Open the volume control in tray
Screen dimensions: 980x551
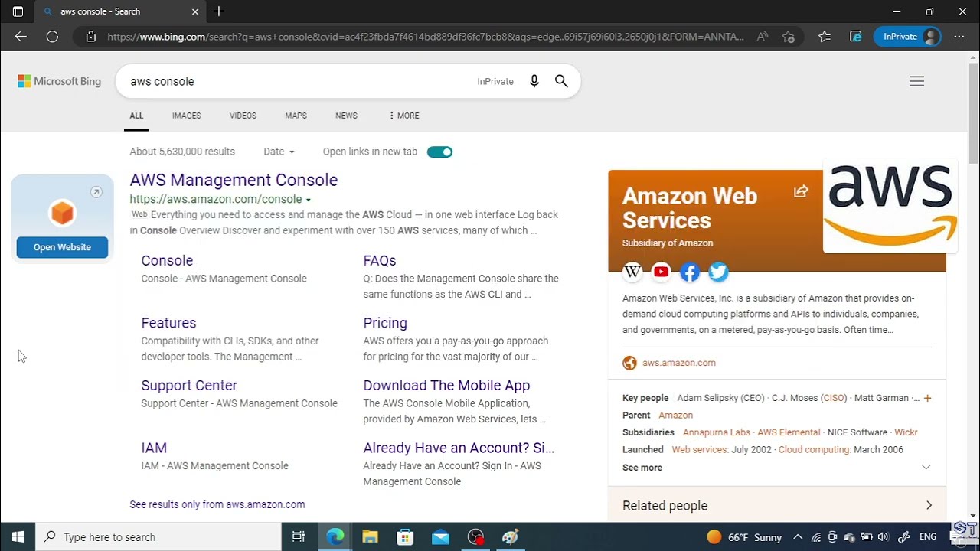[x=884, y=537]
